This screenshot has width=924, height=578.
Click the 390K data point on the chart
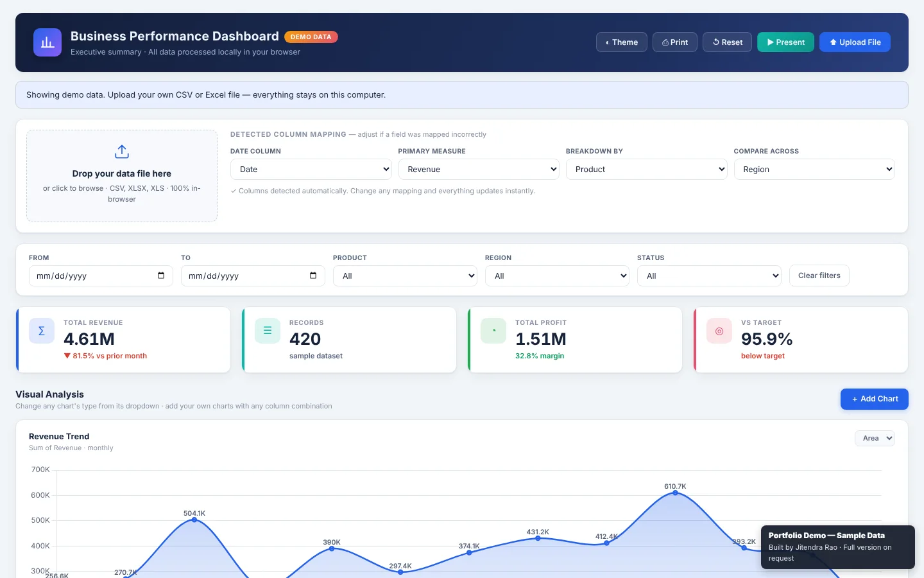click(332, 548)
